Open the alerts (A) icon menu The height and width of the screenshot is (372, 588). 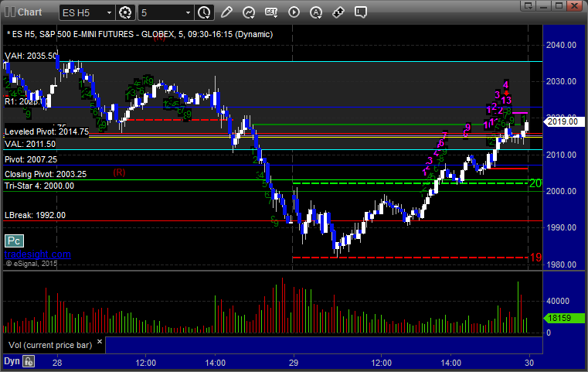pyautogui.click(x=316, y=12)
